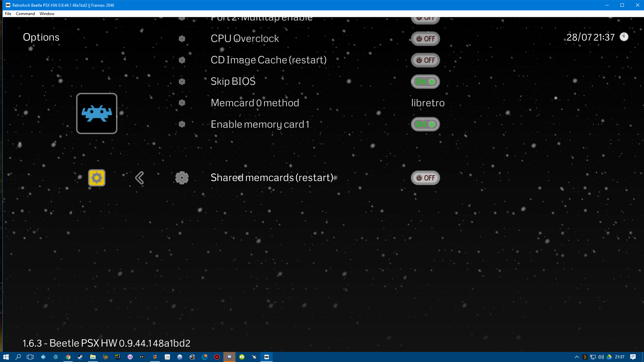Screen dimensions: 644x362
Task: Open Discord from the taskbar
Action: click(229, 357)
